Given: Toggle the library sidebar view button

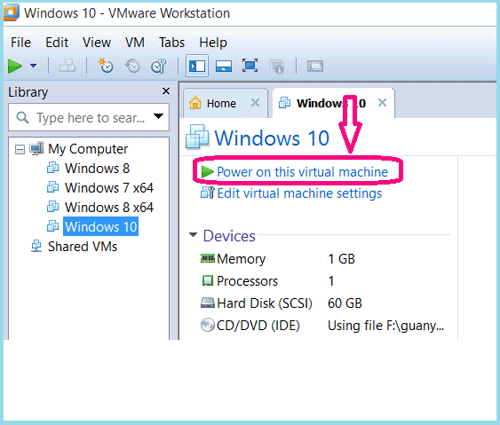Looking at the screenshot, I should click(x=197, y=66).
